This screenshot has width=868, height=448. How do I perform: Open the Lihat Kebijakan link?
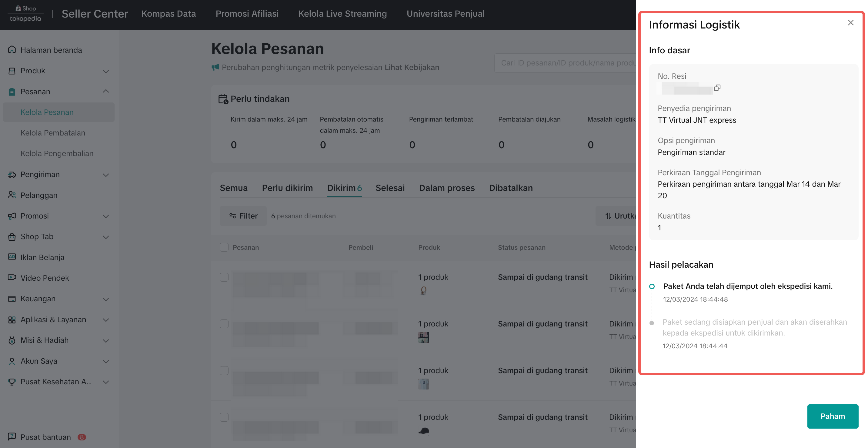pyautogui.click(x=412, y=67)
